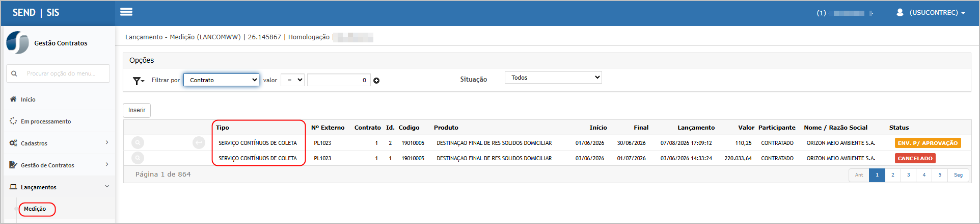Click the user profile icon in header
Viewport: 980px width, 224px height.
900,12
